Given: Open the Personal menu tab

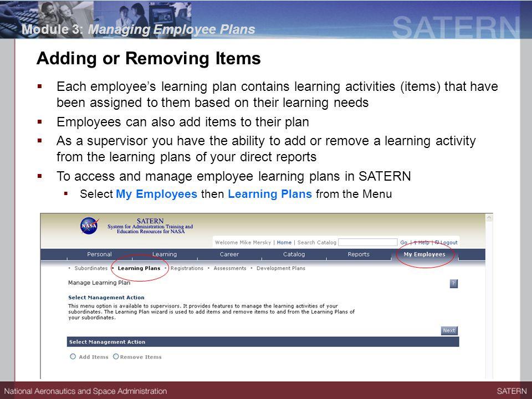Looking at the screenshot, I should click(99, 254).
